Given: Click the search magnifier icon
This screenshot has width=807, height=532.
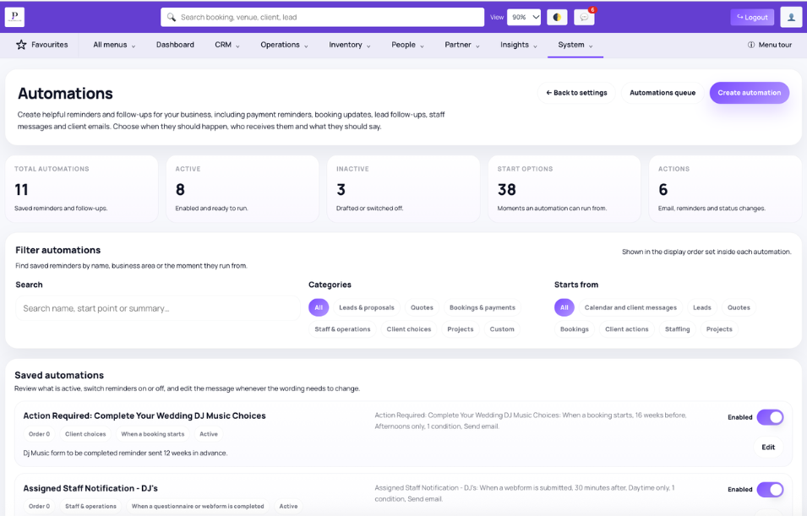Looking at the screenshot, I should click(x=172, y=17).
